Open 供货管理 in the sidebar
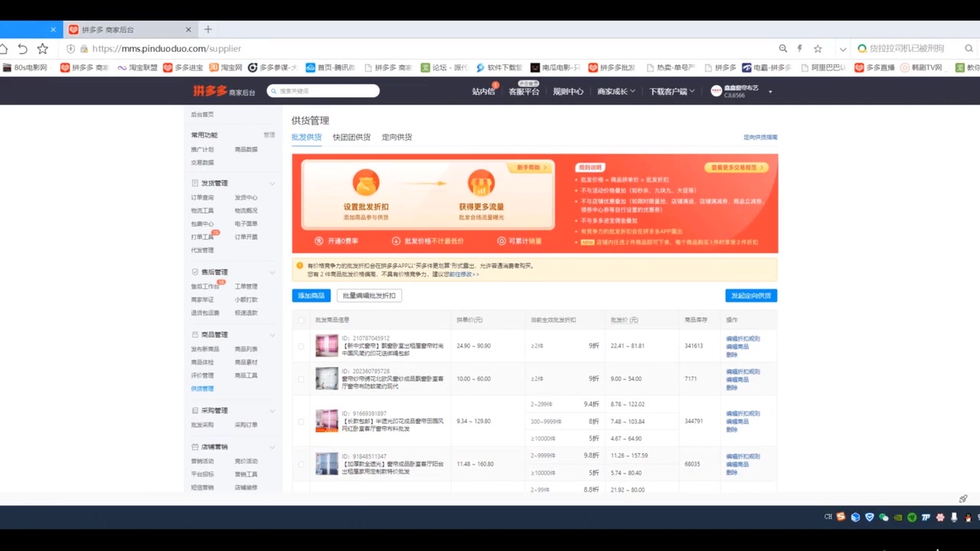980x551 pixels. tap(203, 389)
